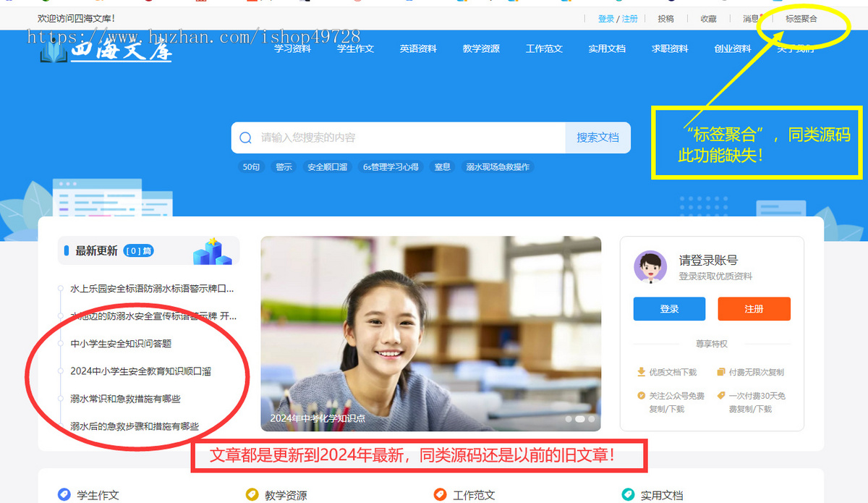This screenshot has width=868, height=503.
Task: Select the first carousel indicator dot
Action: click(x=569, y=418)
